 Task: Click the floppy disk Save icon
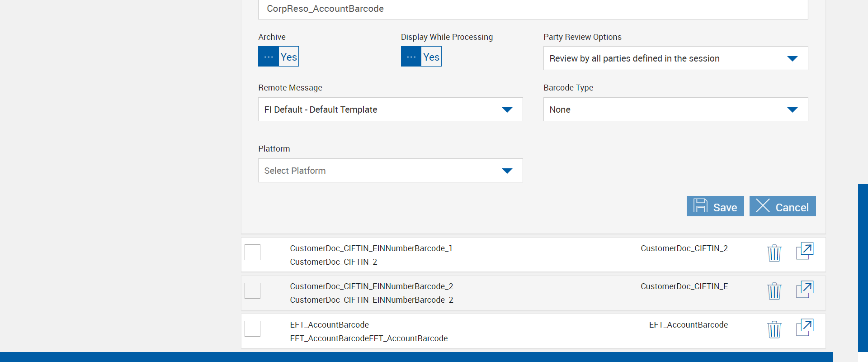point(700,206)
